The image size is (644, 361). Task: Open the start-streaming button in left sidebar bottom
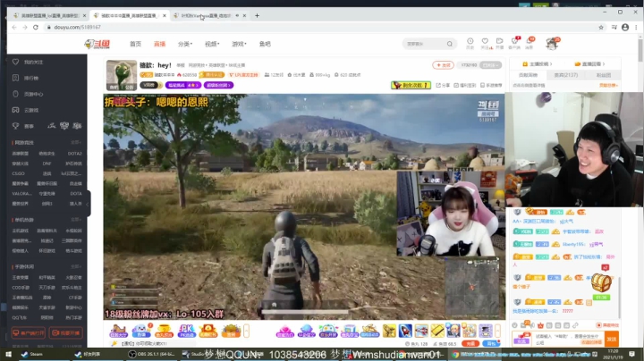pyautogui.click(x=66, y=332)
